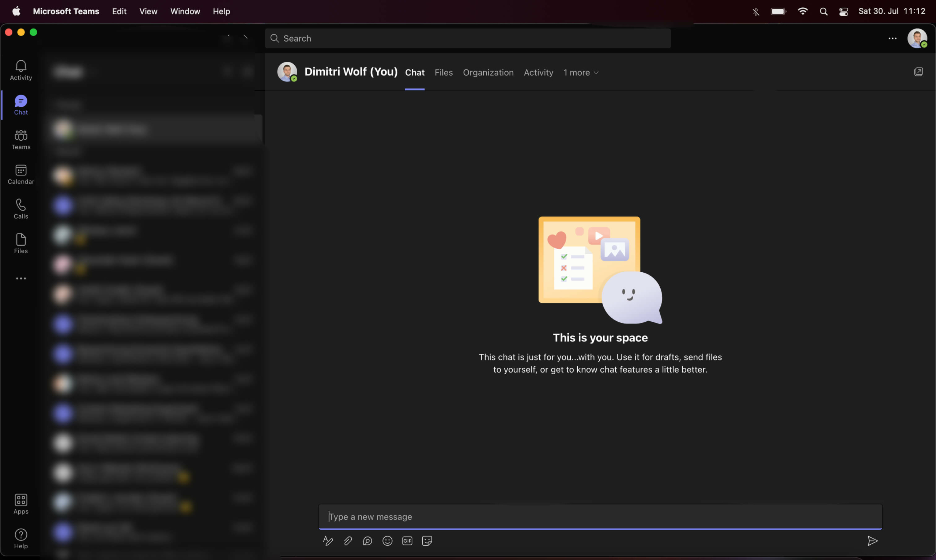Open the Teams section
This screenshot has height=560, width=936.
tap(21, 140)
